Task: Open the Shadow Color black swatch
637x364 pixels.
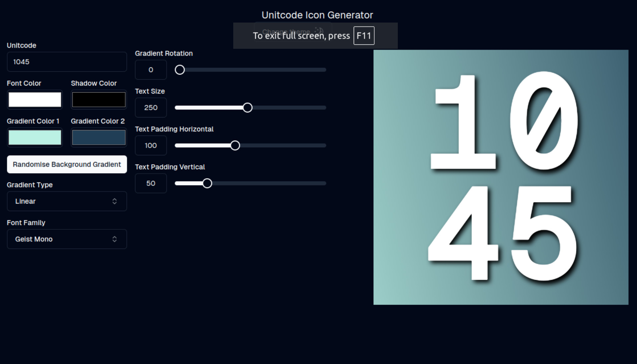Action: 99,100
